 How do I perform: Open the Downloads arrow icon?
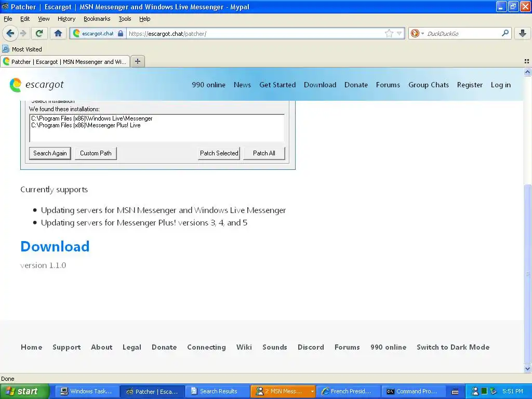pyautogui.click(x=523, y=33)
